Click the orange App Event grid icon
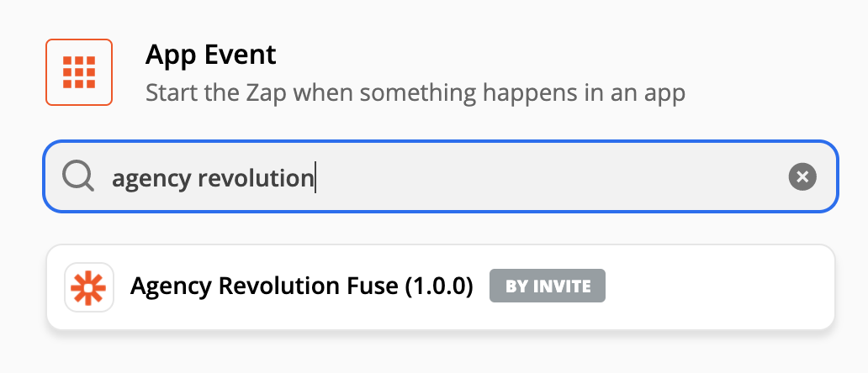 (79, 72)
